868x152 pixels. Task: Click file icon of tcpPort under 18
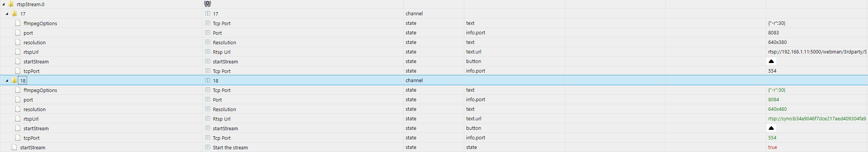pyautogui.click(x=18, y=137)
